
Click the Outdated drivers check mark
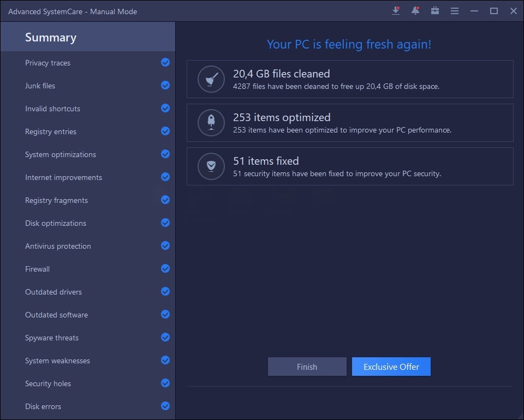165,291
